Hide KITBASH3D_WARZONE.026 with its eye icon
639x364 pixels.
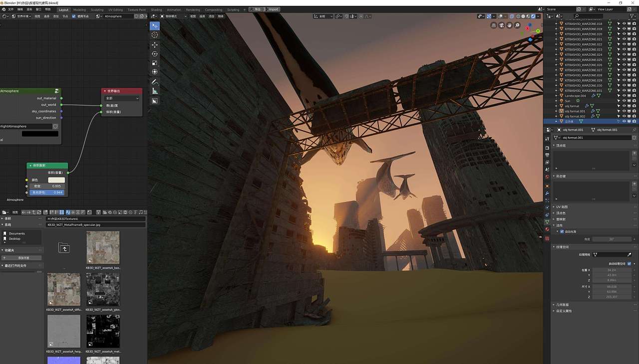[624, 65]
